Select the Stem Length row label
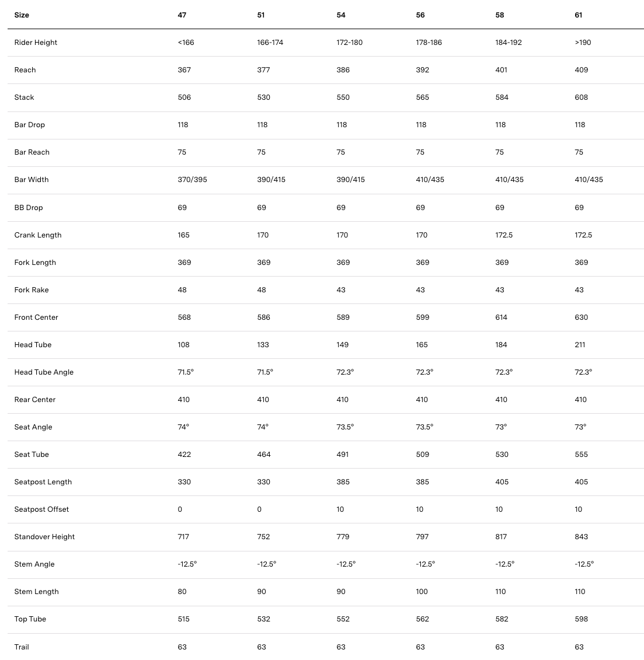Image resolution: width=644 pixels, height=660 pixels. coord(37,592)
